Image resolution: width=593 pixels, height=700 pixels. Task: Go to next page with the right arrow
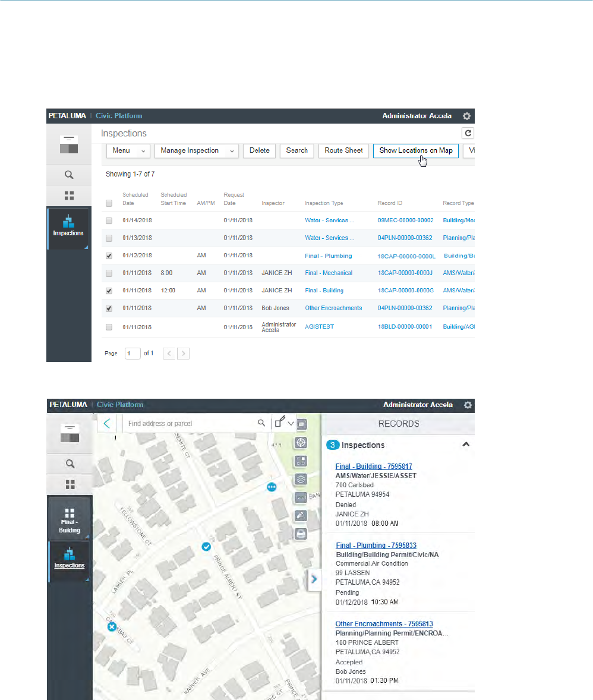point(184,354)
